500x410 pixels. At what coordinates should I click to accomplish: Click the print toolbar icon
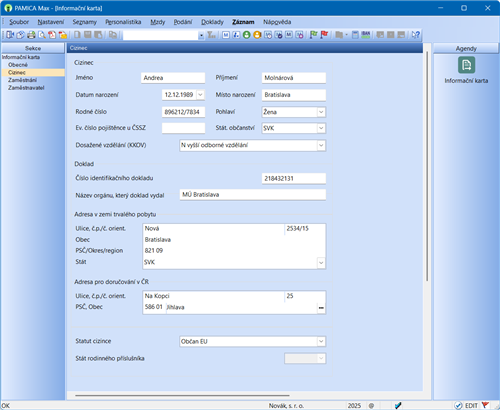click(x=31, y=35)
